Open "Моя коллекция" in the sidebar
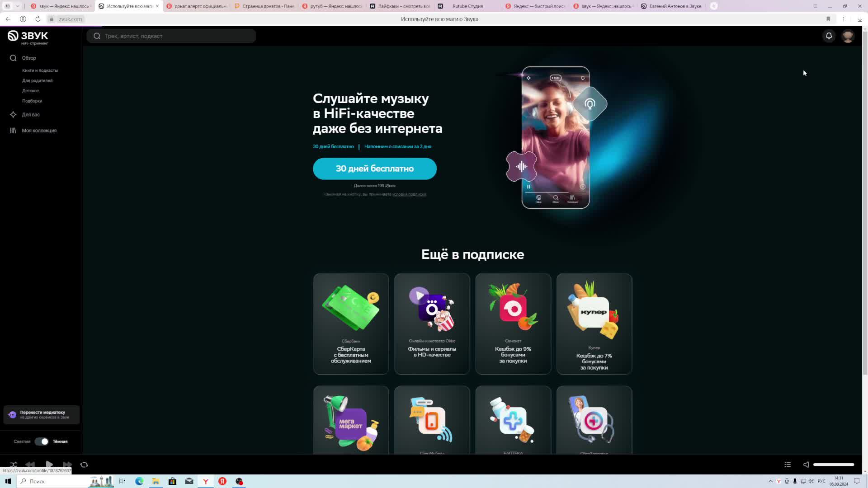Image resolution: width=868 pixels, height=488 pixels. (x=39, y=131)
